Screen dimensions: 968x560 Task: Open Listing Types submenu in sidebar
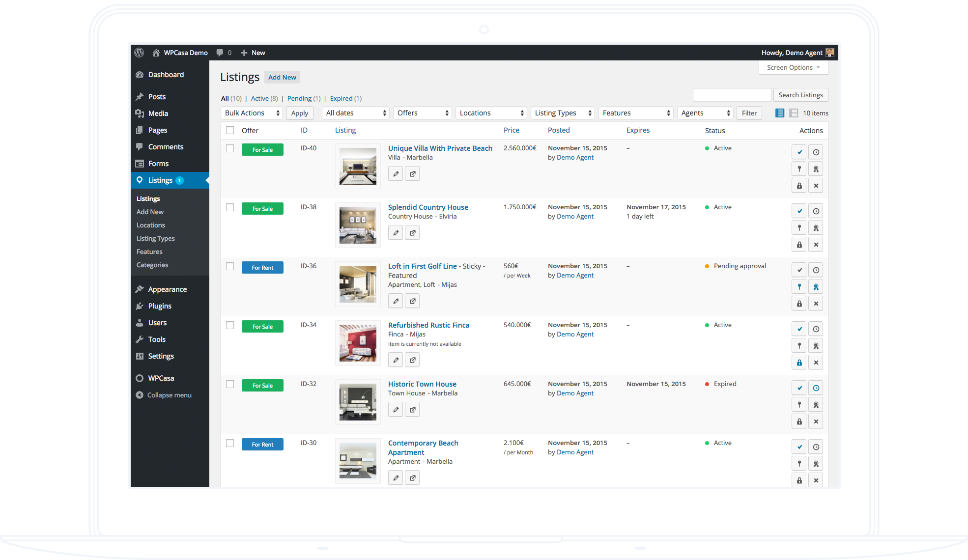[156, 238]
